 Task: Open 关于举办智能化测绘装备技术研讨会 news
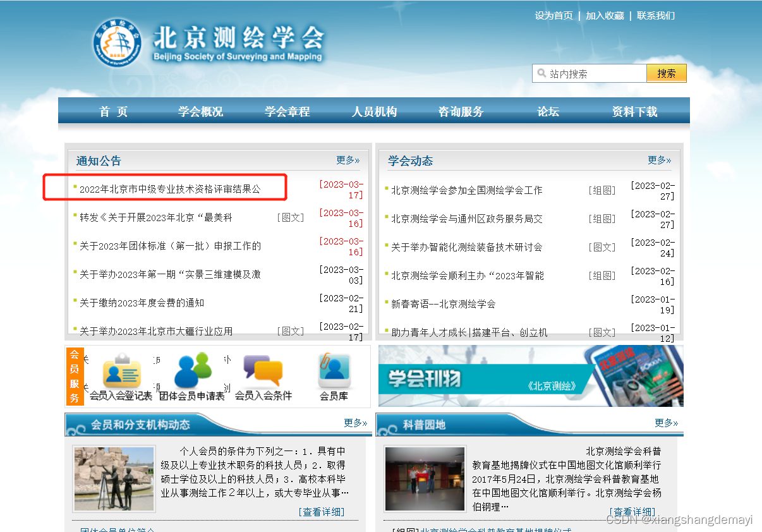(467, 247)
